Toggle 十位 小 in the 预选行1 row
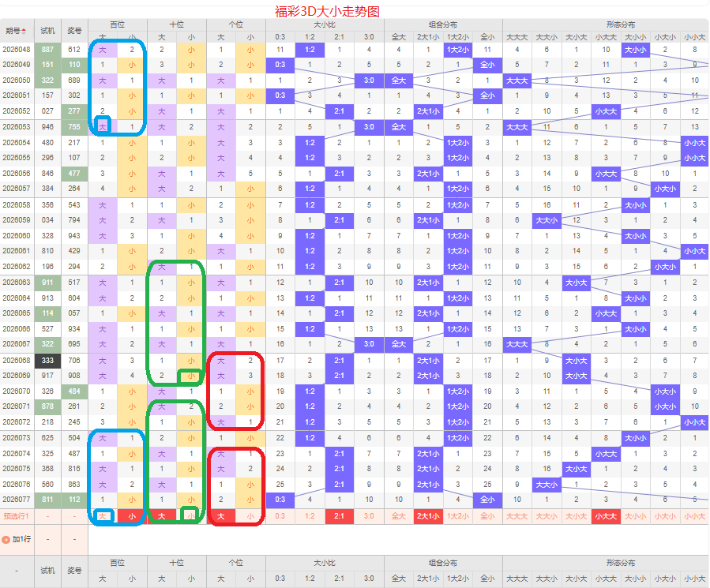This screenshot has width=710, height=588. coord(191,516)
